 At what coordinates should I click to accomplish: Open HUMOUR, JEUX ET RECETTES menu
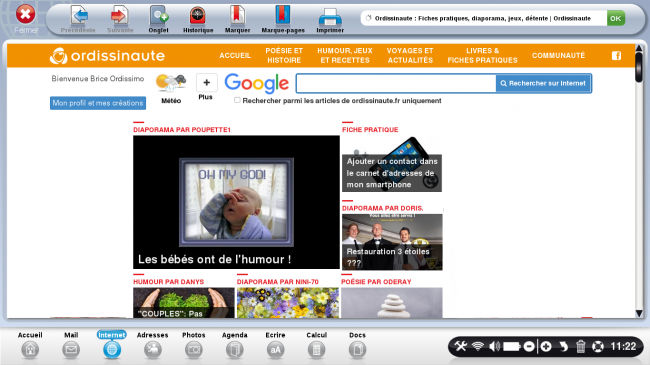(x=345, y=56)
